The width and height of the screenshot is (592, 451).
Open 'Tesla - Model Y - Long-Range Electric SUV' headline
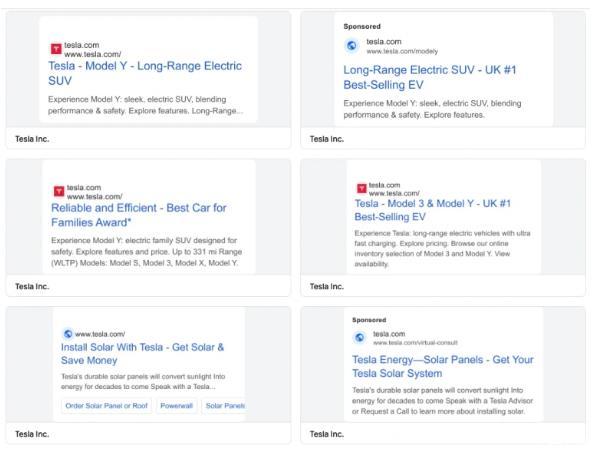(x=145, y=73)
